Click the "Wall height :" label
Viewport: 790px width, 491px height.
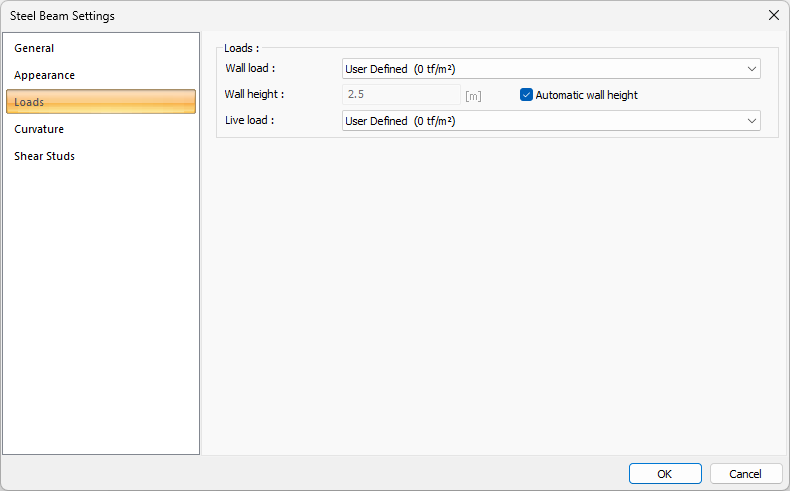(255, 95)
